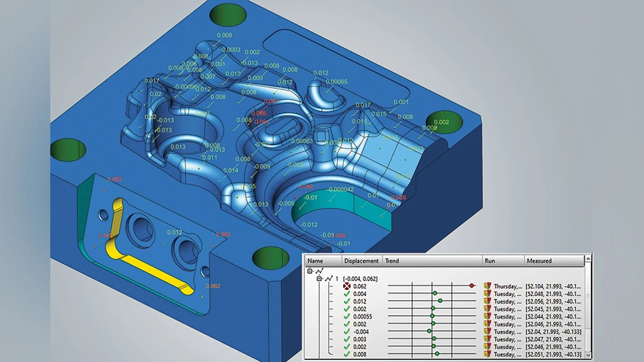The height and width of the screenshot is (362, 644).
Task: Click the green checkmark beside 0.008 displacement
Action: pos(347,354)
